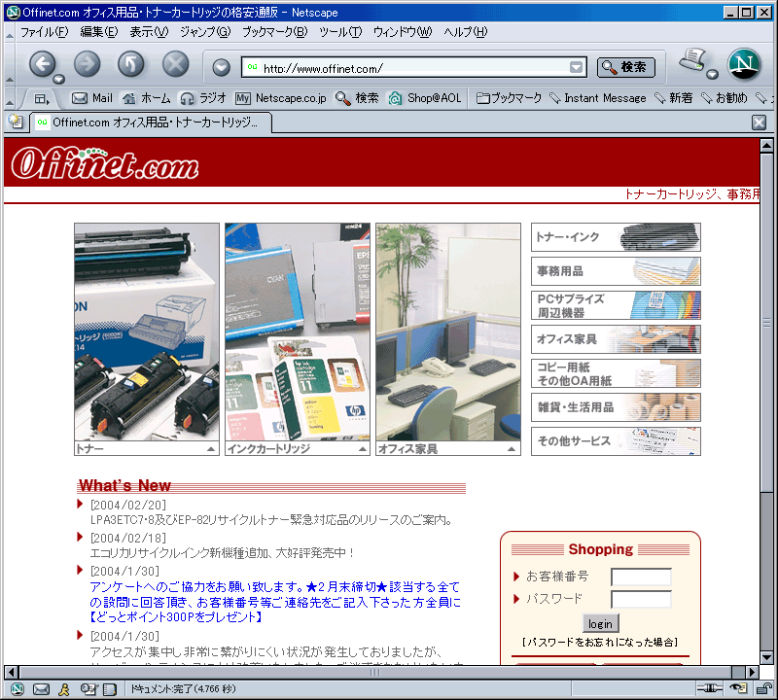Open the 編集(E) menu
778x700 pixels.
[x=99, y=32]
